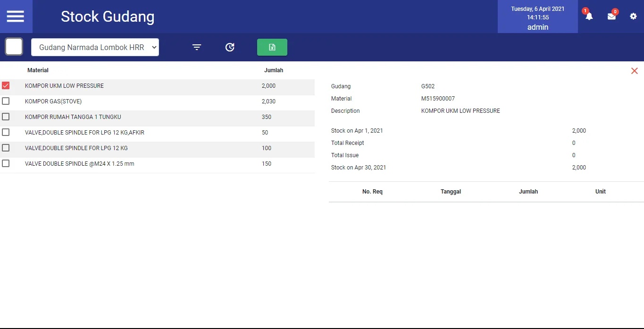
Task: Click the G502 gudang code
Action: (x=428, y=86)
